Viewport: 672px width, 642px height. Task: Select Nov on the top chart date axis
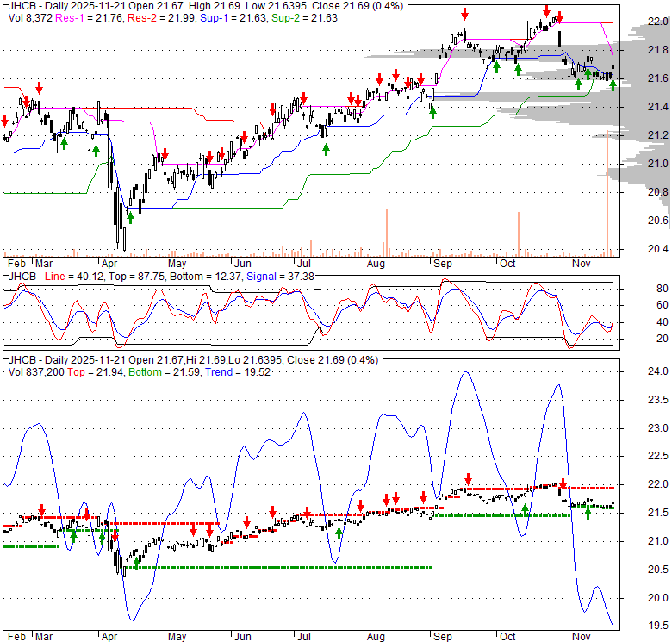pyautogui.click(x=582, y=263)
